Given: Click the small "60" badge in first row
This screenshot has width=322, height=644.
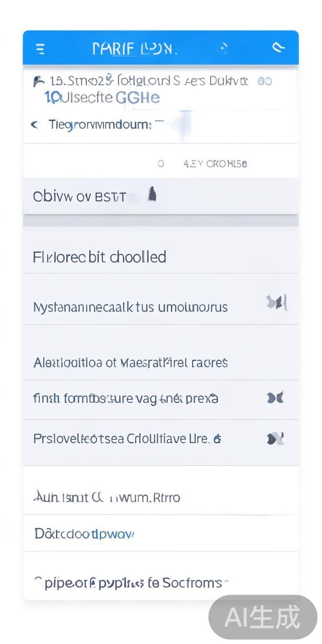Looking at the screenshot, I should 264,81.
